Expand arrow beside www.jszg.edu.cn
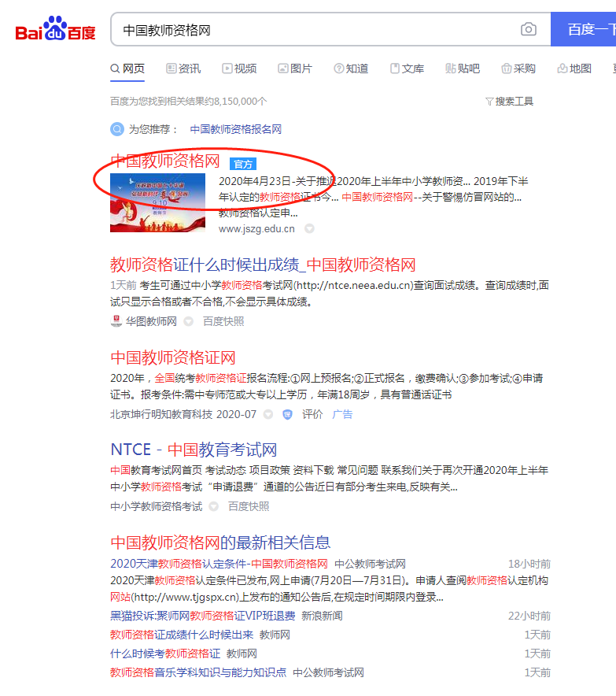The image size is (616, 696). click(x=309, y=228)
